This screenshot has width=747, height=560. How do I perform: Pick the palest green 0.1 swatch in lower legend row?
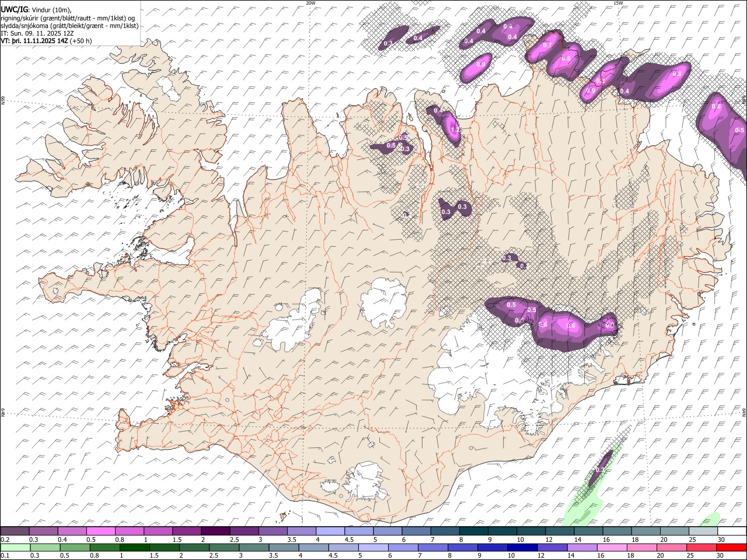click(16, 548)
